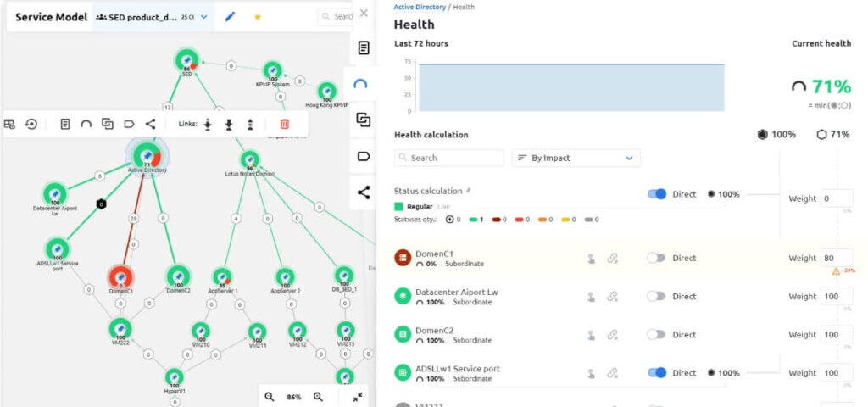Click the 86% zoom level label
868x407 pixels.
294,397
